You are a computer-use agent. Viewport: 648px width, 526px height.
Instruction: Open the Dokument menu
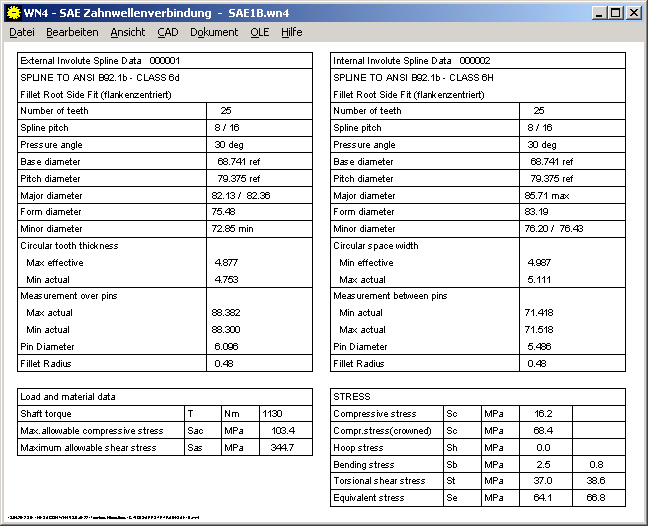coord(214,32)
